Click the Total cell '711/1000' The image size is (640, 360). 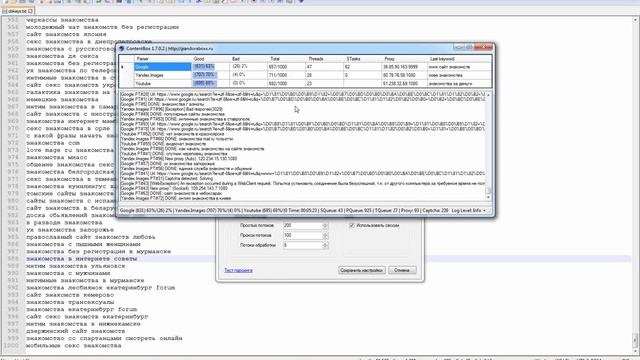coord(286,75)
